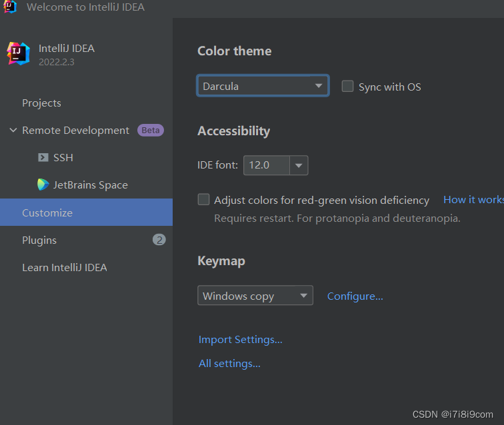Open the IDE font size dropdown arrow

coord(299,165)
